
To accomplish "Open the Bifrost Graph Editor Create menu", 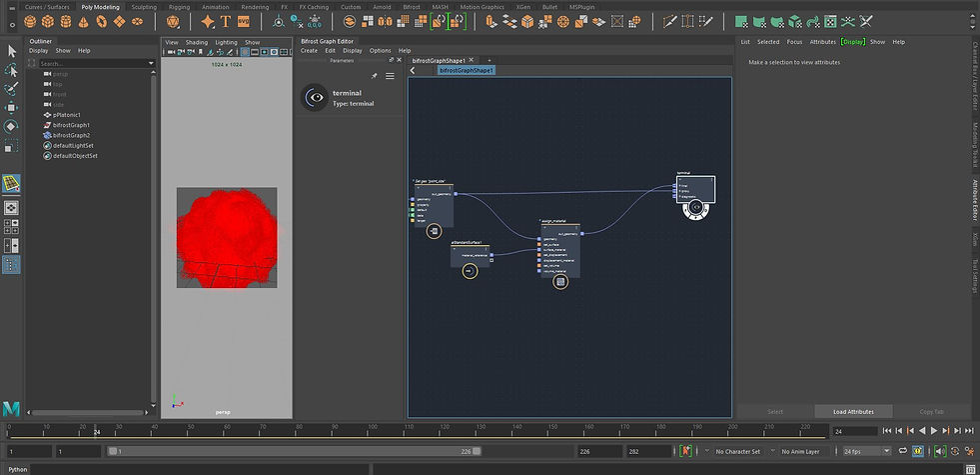I will pos(309,51).
